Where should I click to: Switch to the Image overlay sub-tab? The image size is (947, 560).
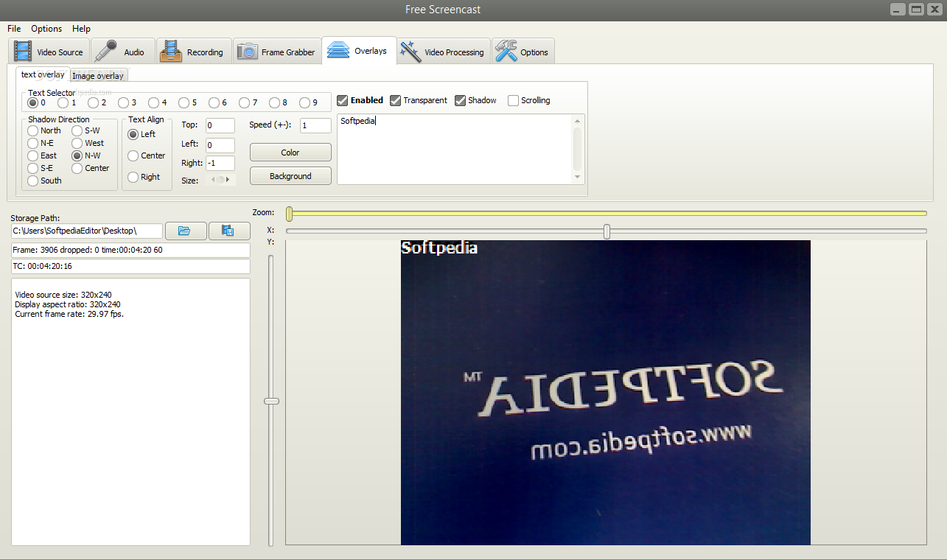(x=98, y=76)
